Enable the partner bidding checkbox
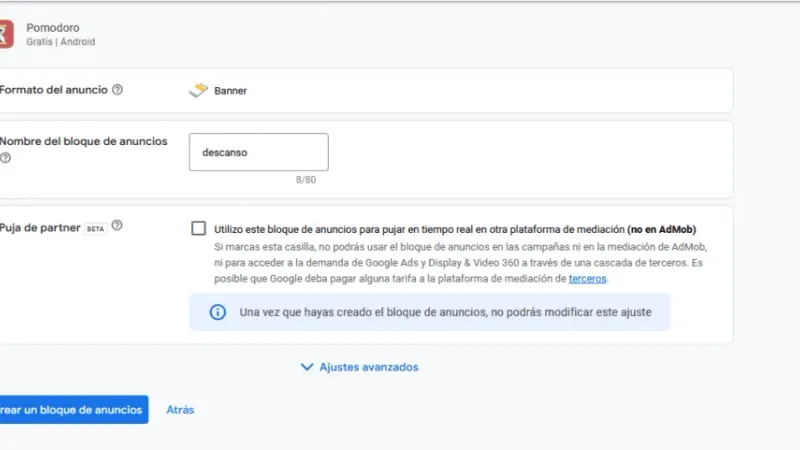This screenshot has width=800, height=450. tap(199, 228)
